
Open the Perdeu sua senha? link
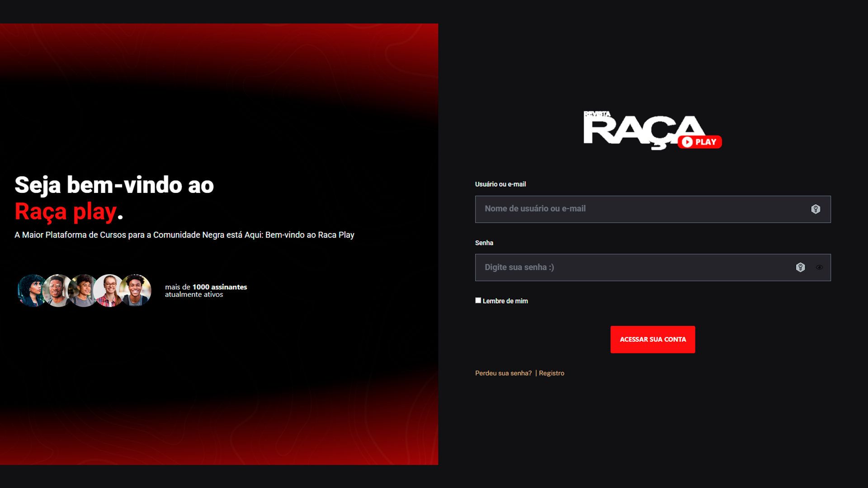[x=503, y=373]
